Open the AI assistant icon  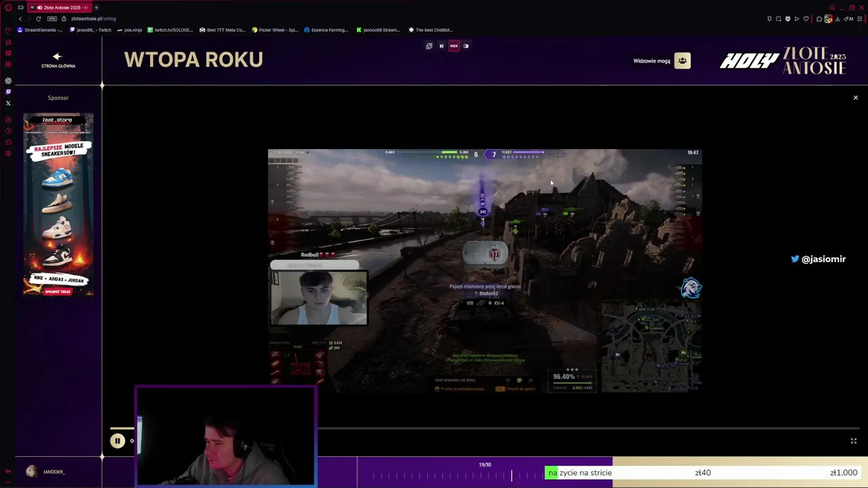click(848, 18)
